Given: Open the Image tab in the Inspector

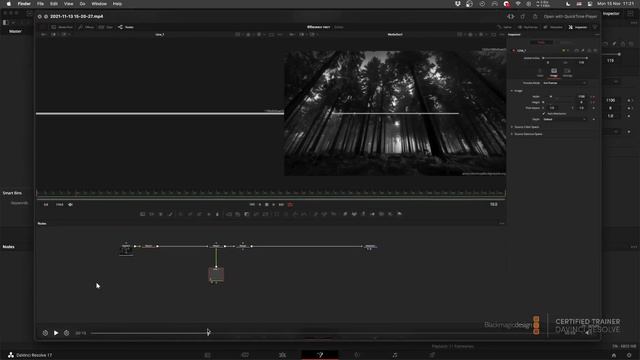Looking at the screenshot, I should pyautogui.click(x=554, y=72).
